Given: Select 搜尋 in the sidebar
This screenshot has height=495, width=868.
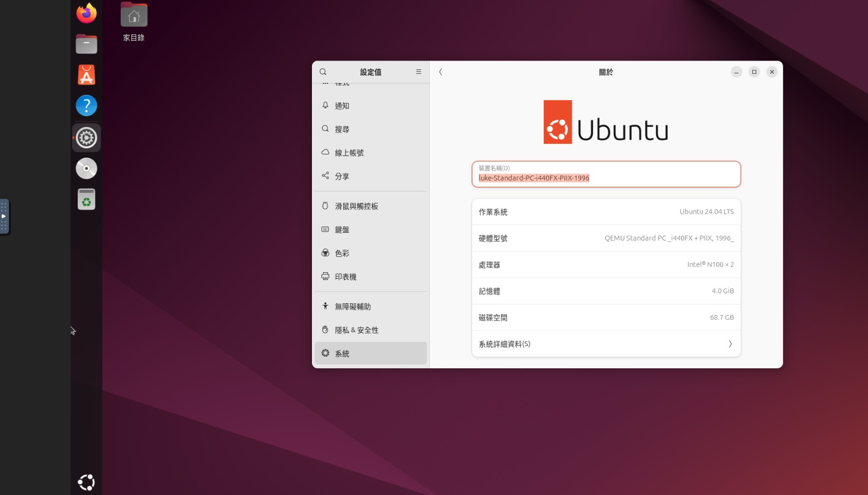Looking at the screenshot, I should coord(371,129).
